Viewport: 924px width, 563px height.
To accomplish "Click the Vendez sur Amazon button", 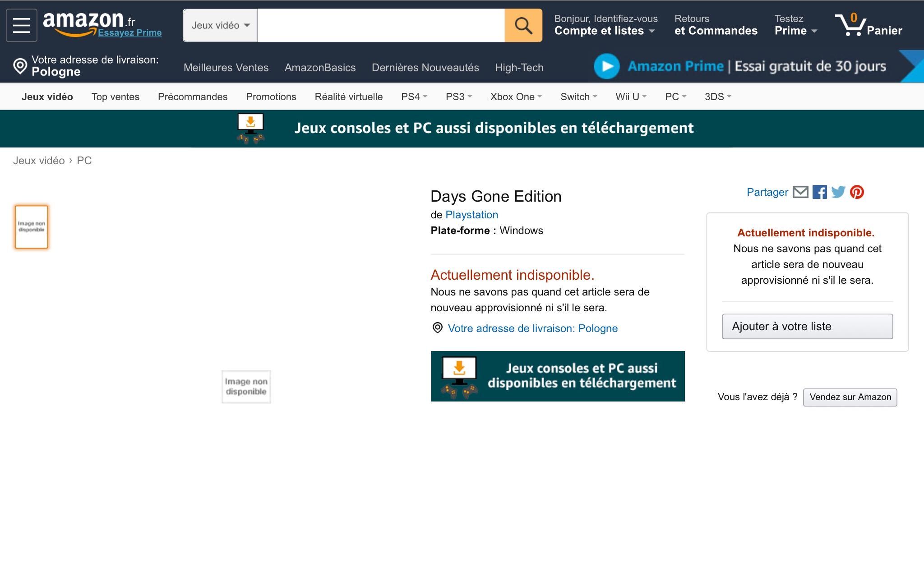I will pos(850,397).
